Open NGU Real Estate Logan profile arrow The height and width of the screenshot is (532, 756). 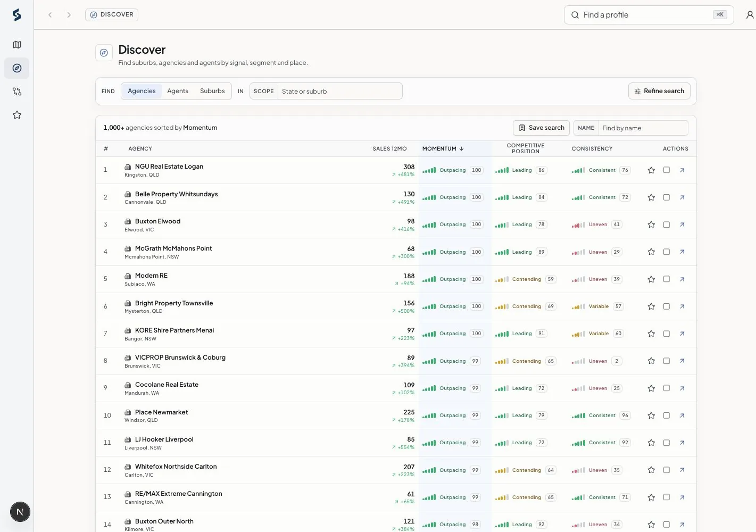click(x=682, y=170)
